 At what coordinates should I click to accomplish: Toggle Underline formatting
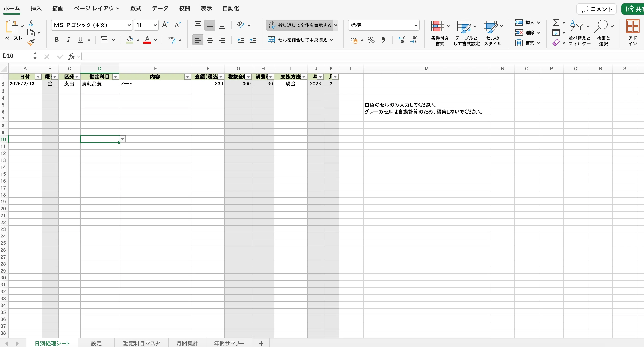tap(80, 40)
